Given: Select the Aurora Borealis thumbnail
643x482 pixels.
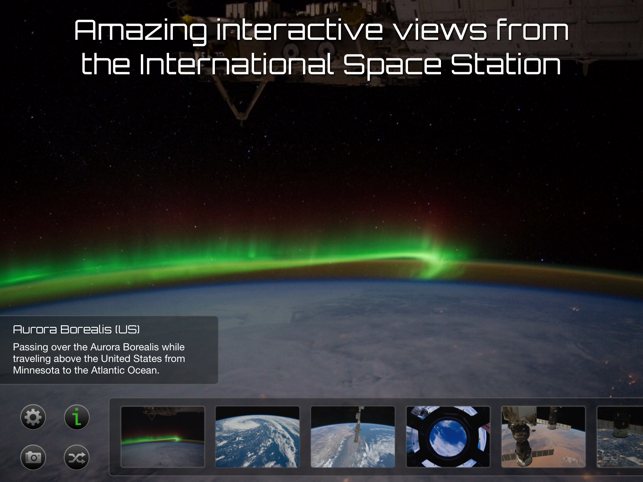Looking at the screenshot, I should tap(163, 437).
